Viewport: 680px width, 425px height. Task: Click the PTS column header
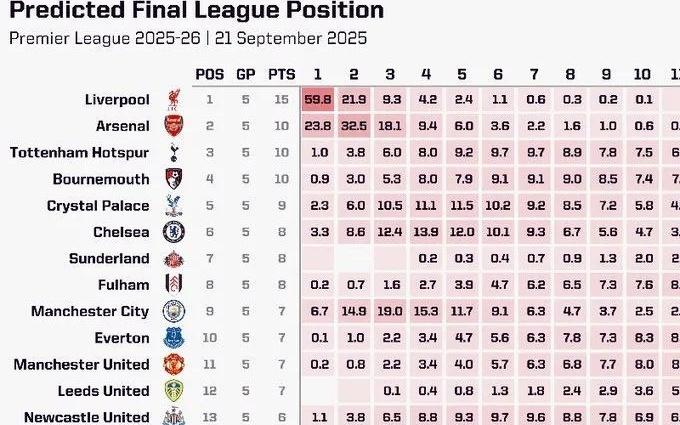pos(281,74)
